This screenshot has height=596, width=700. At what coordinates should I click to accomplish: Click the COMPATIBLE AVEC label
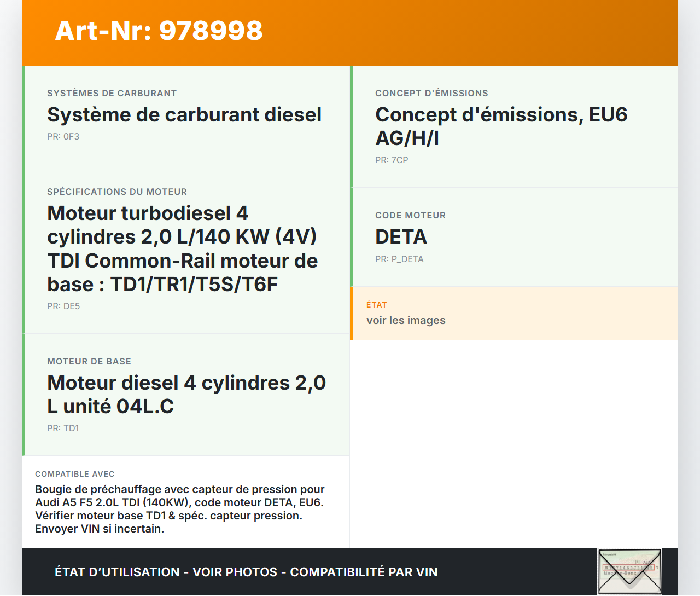[75, 474]
